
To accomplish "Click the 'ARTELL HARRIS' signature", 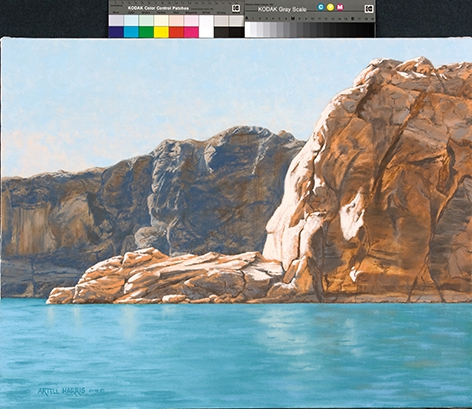I will coord(61,391).
